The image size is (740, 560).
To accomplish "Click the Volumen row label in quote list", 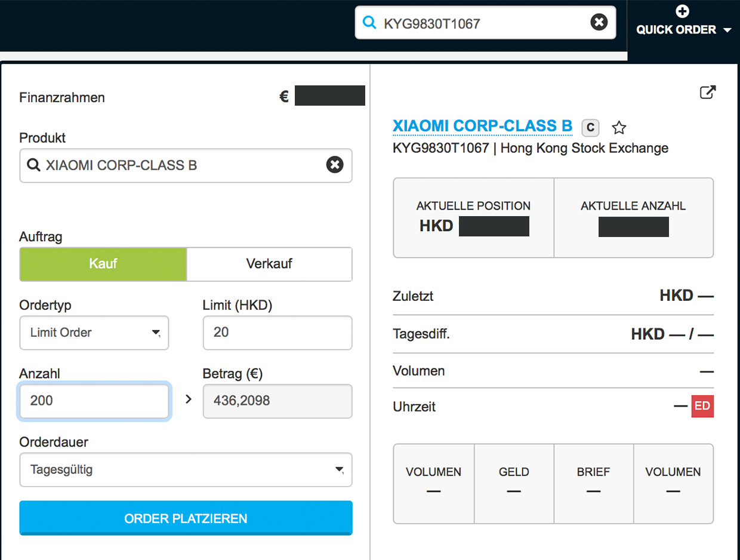I will click(x=419, y=371).
